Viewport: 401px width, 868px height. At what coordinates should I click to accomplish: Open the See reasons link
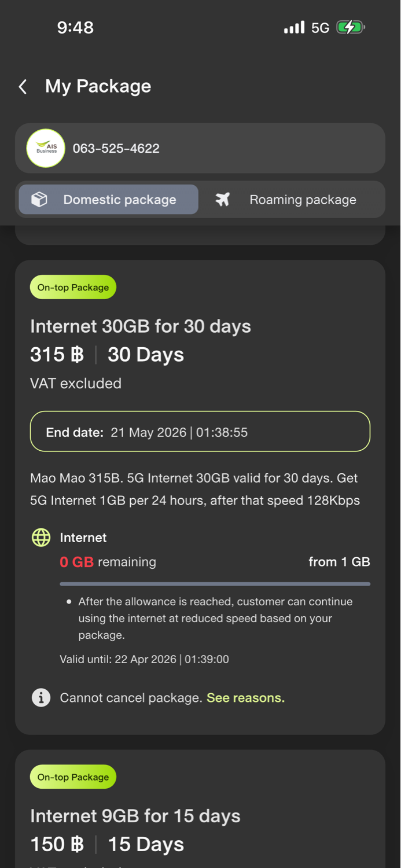point(245,698)
